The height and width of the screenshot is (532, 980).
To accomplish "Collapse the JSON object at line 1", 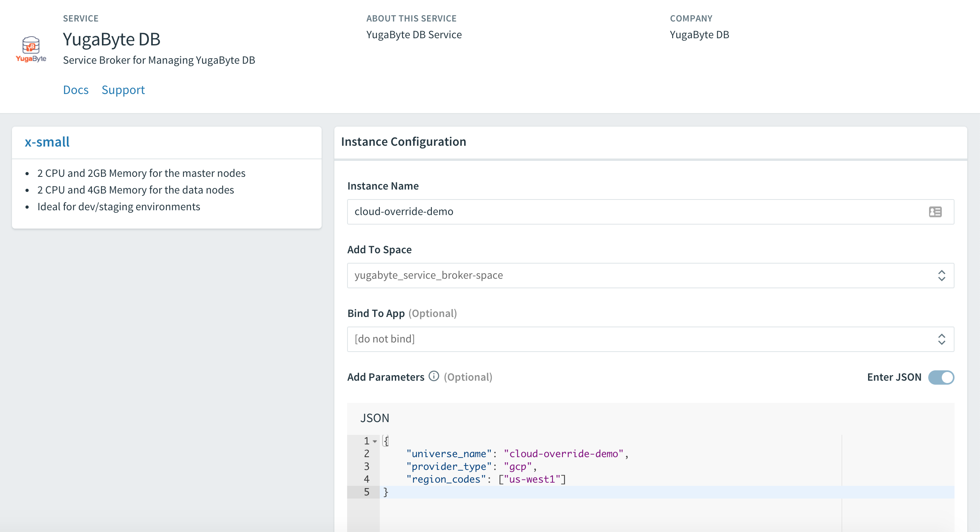I will [x=375, y=441].
